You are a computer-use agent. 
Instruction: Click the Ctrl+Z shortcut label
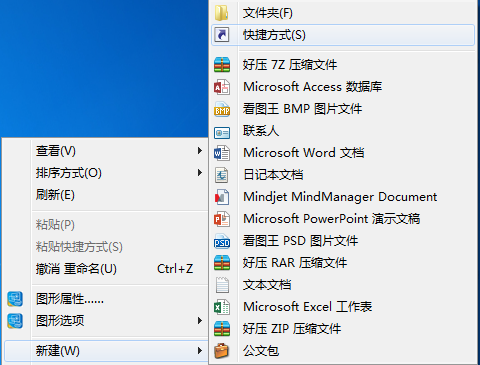pos(175,269)
